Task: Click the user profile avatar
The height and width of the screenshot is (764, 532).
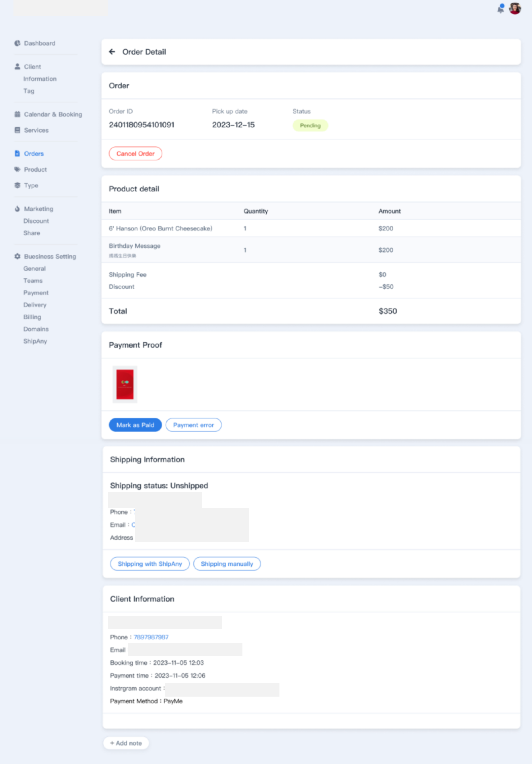Action: [515, 8]
